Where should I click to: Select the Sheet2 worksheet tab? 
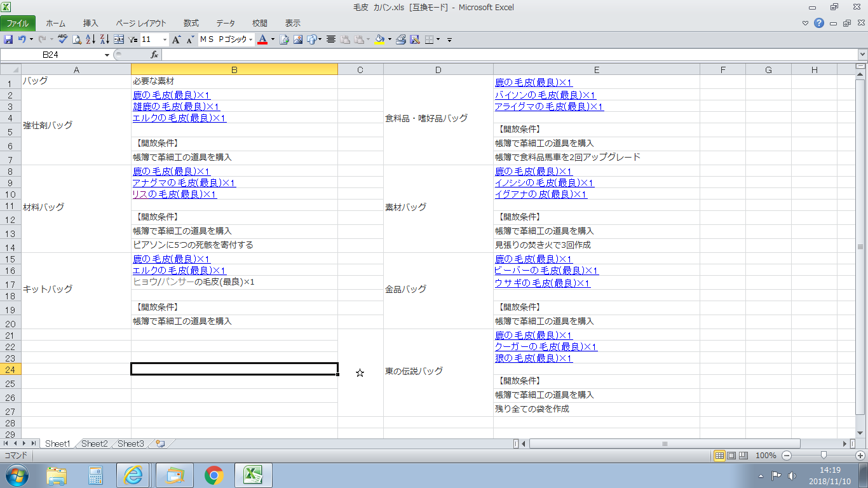pyautogui.click(x=95, y=444)
